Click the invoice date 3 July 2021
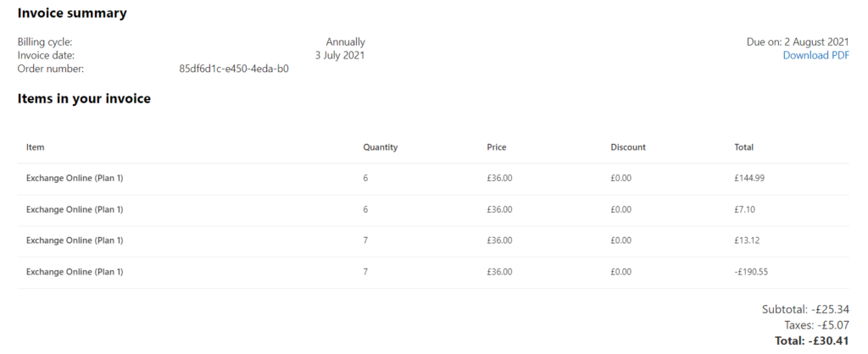This screenshot has height=354, width=868. click(x=340, y=55)
